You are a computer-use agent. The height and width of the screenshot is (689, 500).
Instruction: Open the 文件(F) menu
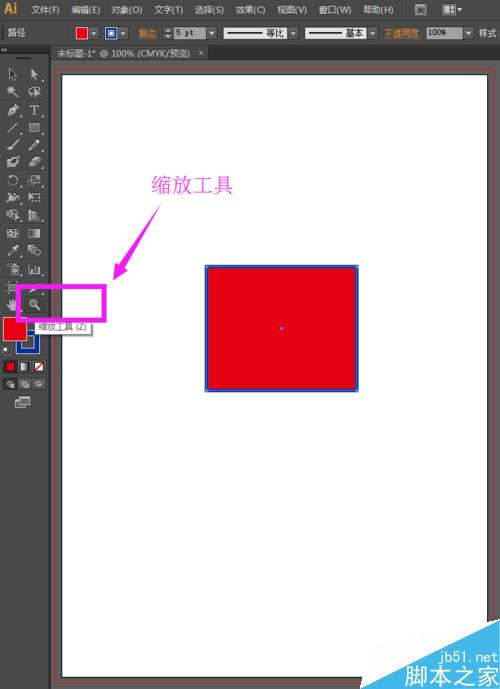point(45,10)
